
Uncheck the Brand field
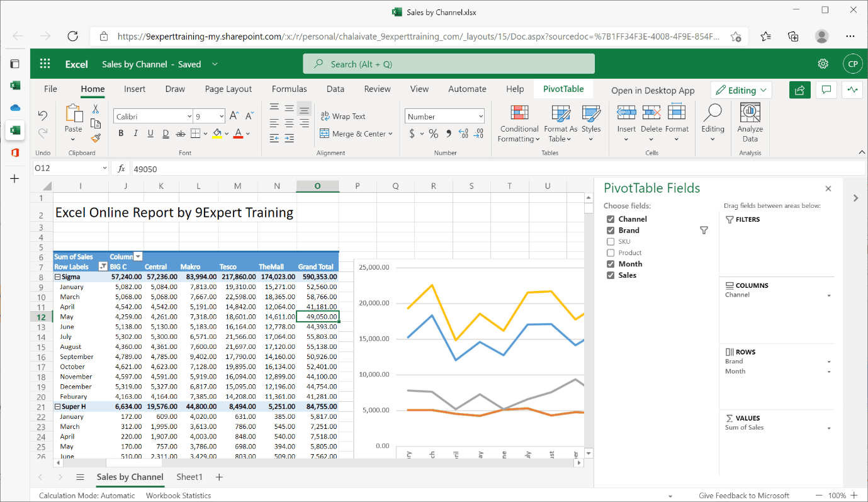pos(609,230)
